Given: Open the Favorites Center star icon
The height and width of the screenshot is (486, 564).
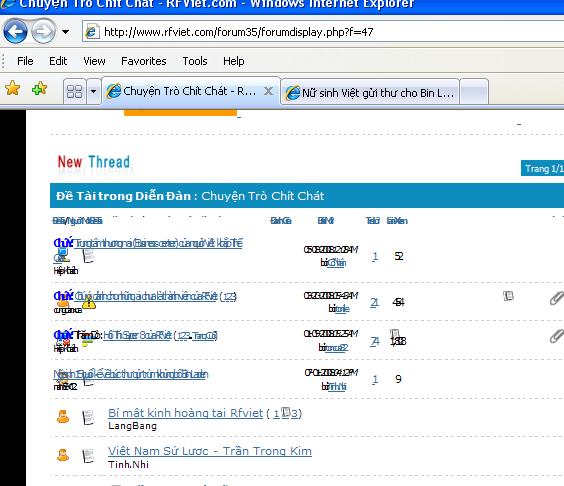Looking at the screenshot, I should 13,88.
